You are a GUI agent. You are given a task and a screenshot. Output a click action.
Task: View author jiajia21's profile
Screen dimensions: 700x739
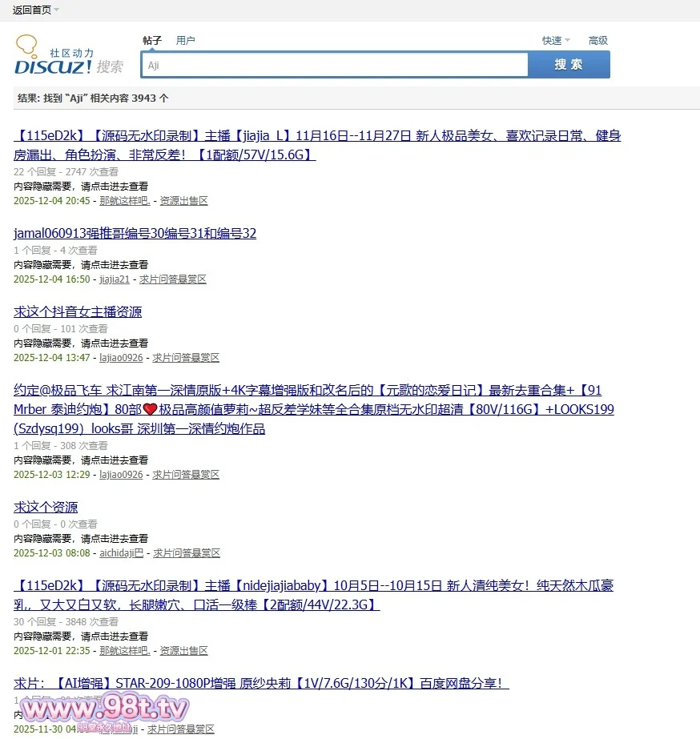pos(114,279)
